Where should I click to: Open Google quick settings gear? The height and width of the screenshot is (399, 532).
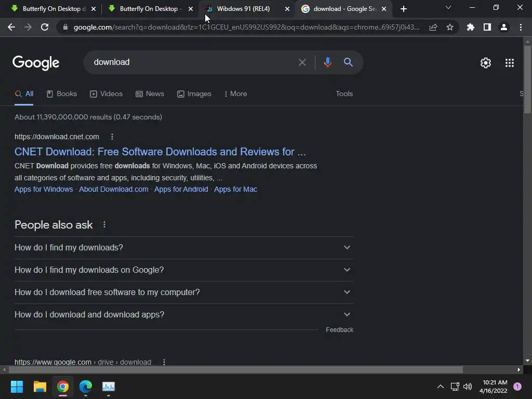point(486,63)
